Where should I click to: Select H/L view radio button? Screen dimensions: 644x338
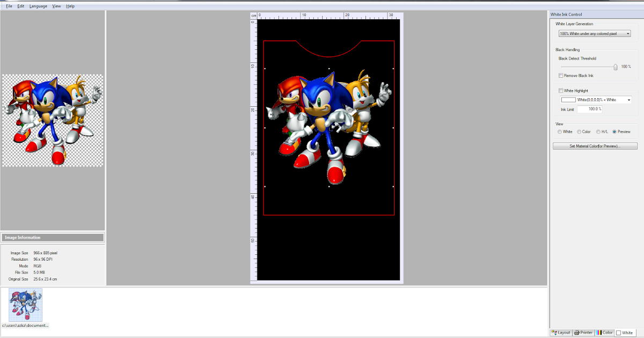click(x=598, y=131)
